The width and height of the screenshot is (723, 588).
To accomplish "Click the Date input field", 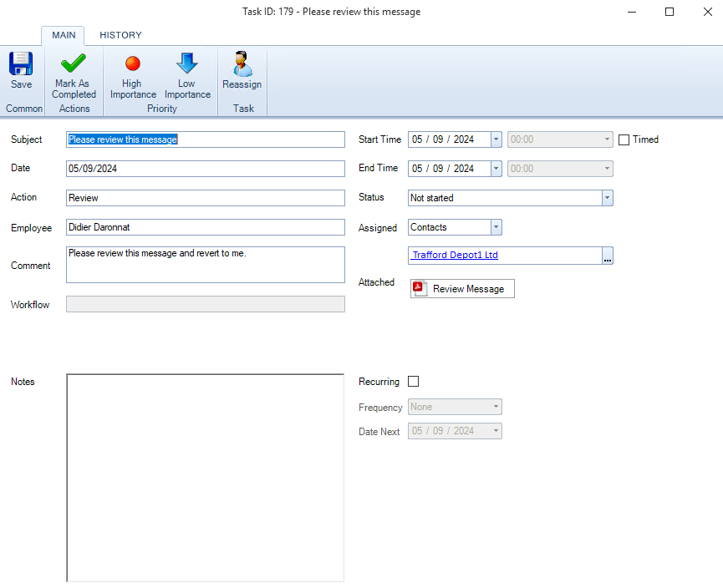I will (206, 169).
